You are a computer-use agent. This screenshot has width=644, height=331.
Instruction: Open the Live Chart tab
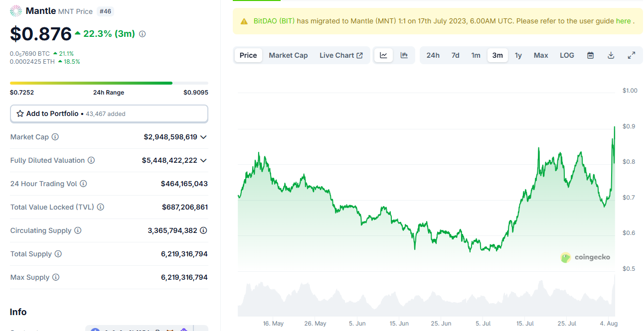(341, 55)
